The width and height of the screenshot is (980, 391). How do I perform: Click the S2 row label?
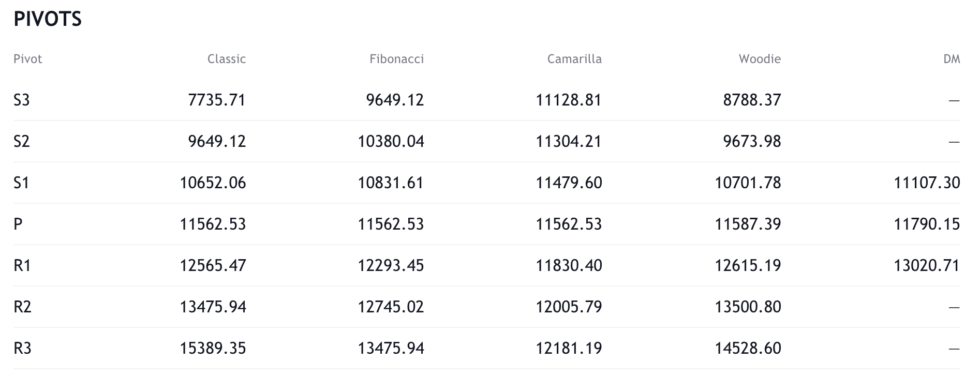22,141
